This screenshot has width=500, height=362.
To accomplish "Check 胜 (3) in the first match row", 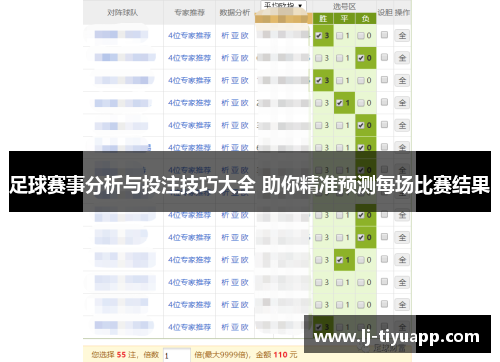I will [319, 36].
